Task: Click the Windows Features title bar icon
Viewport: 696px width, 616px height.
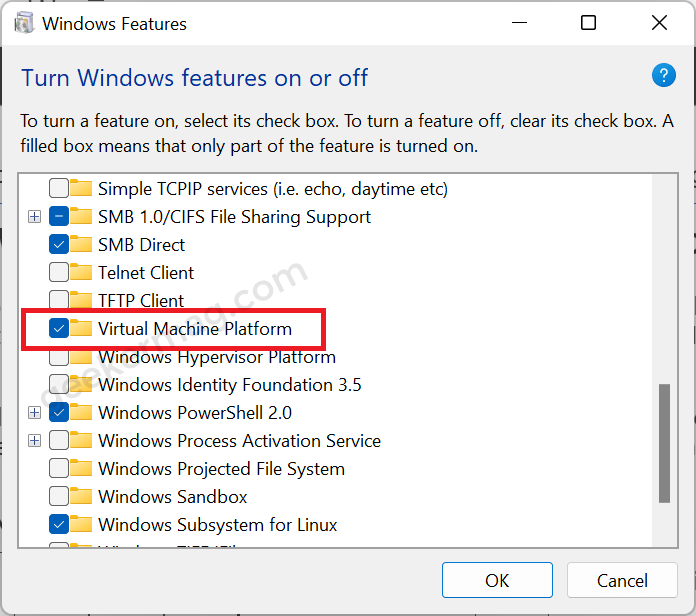Action: point(24,23)
